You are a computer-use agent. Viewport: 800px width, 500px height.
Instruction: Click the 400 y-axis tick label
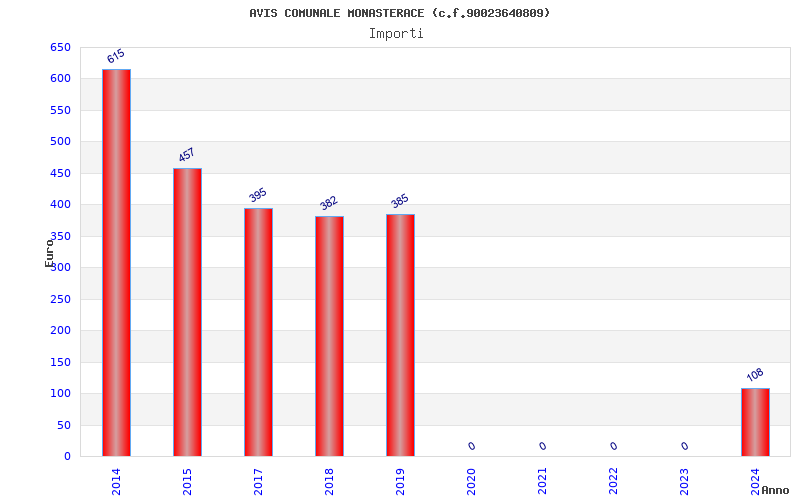(x=60, y=205)
